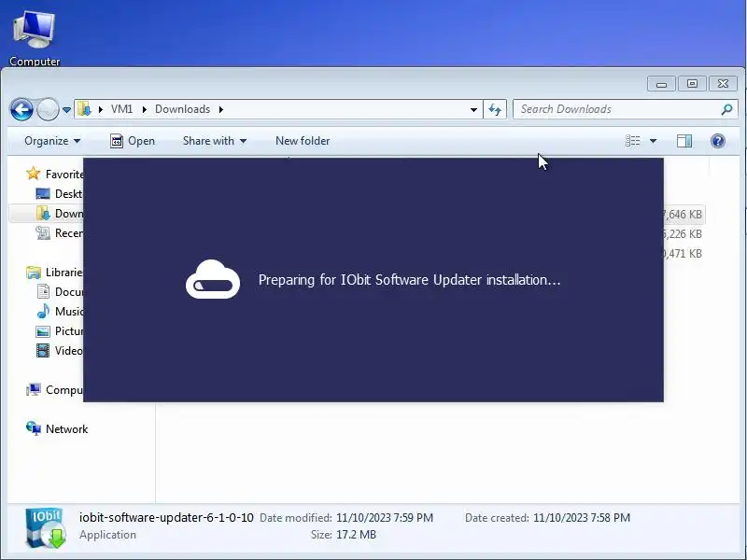The height and width of the screenshot is (560, 747).
Task: Click the search magnifier icon
Action: pos(726,109)
